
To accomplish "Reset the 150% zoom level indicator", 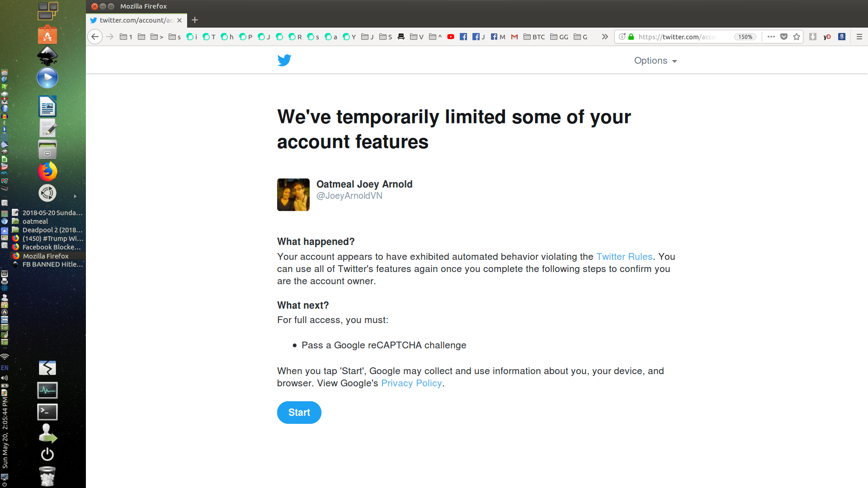I will [745, 37].
